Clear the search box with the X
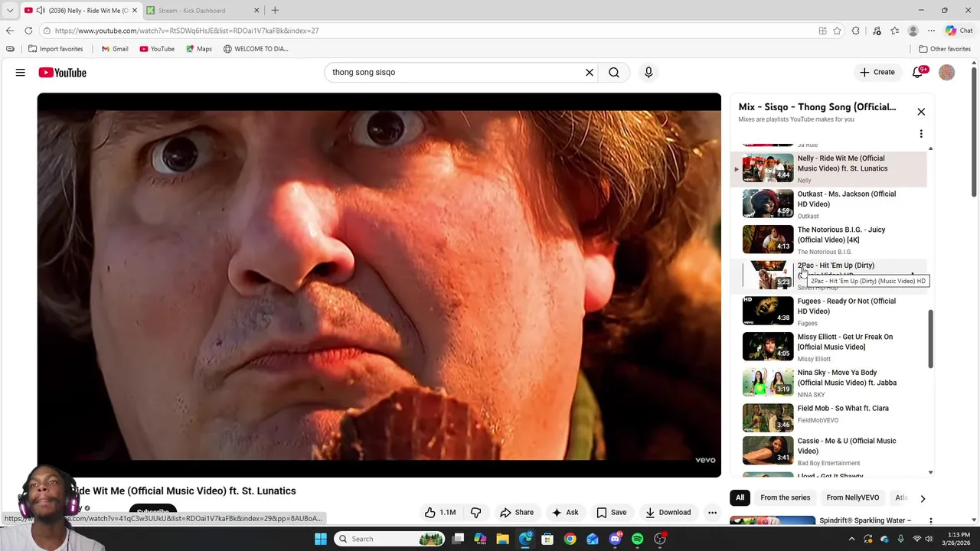This screenshot has height=551, width=980. (x=590, y=73)
